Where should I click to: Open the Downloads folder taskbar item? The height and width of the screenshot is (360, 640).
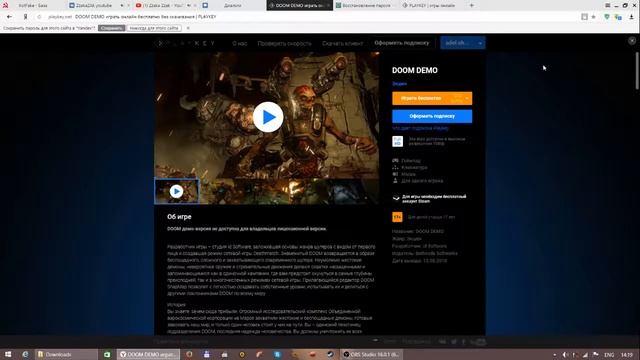click(66, 354)
